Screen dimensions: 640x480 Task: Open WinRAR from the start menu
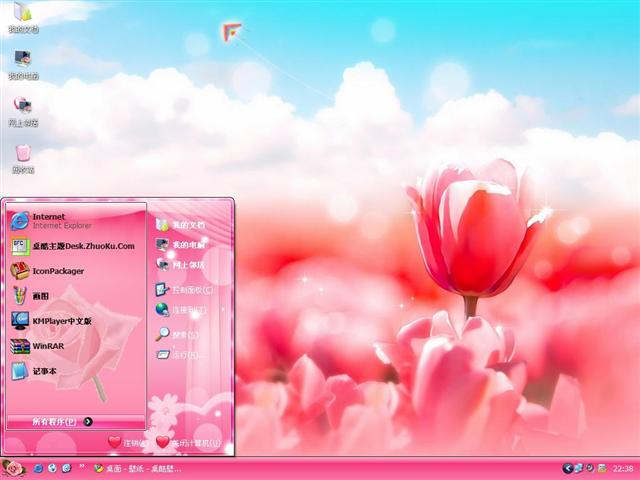[77, 346]
